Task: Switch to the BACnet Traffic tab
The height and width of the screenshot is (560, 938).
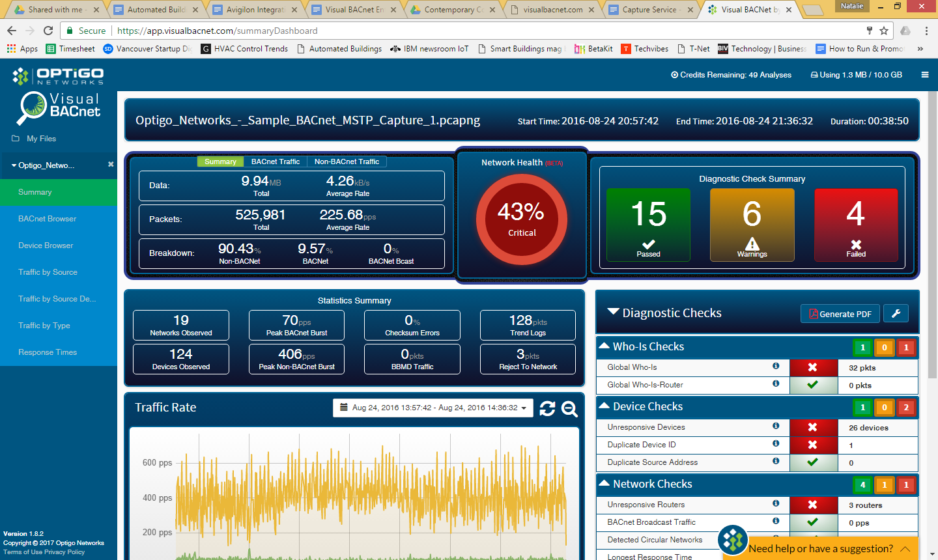Action: [274, 161]
